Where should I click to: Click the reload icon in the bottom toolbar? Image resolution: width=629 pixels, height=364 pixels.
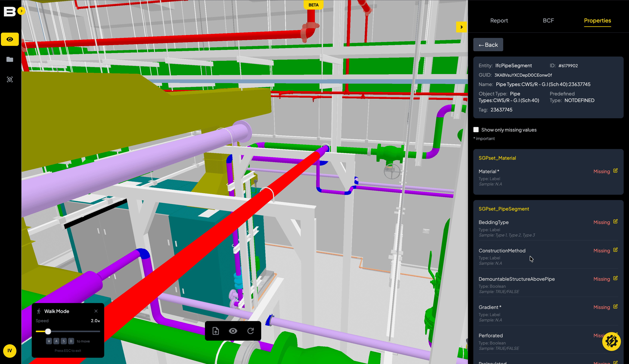pyautogui.click(x=251, y=331)
